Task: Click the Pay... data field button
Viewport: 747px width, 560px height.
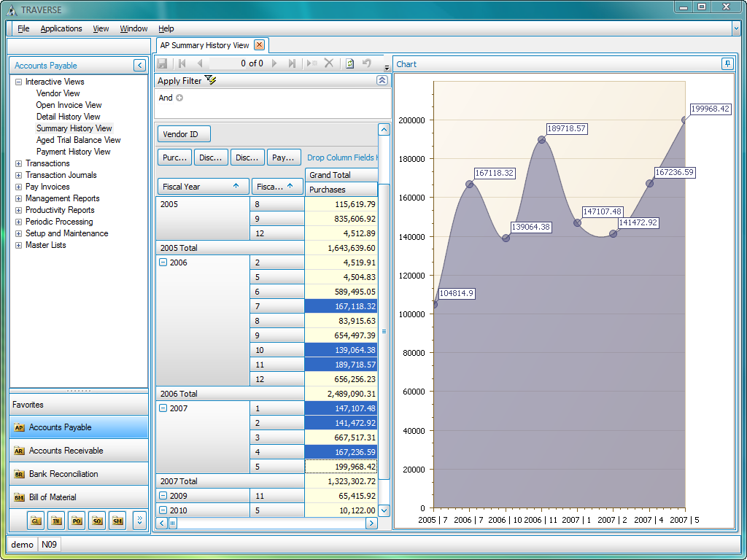Action: pyautogui.click(x=284, y=157)
